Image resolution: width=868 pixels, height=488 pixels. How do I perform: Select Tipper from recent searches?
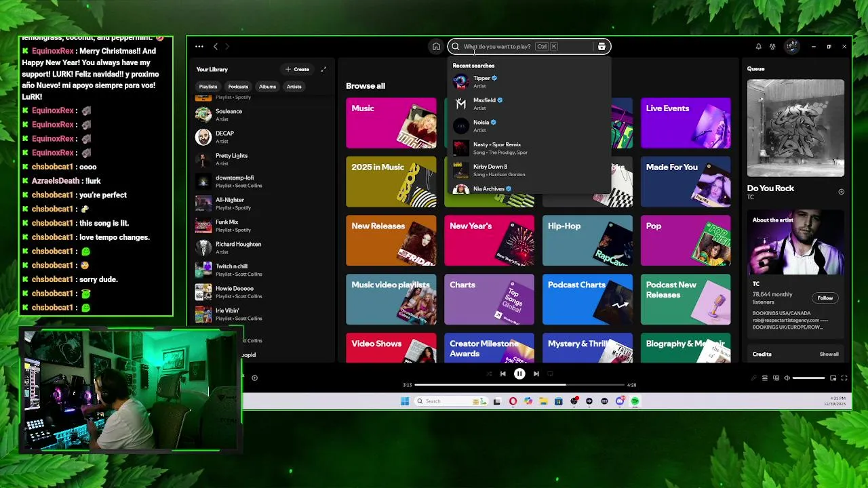pyautogui.click(x=529, y=81)
